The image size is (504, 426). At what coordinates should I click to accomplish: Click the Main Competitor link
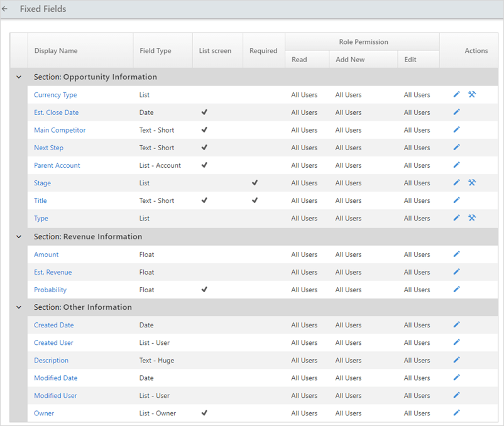pos(60,130)
